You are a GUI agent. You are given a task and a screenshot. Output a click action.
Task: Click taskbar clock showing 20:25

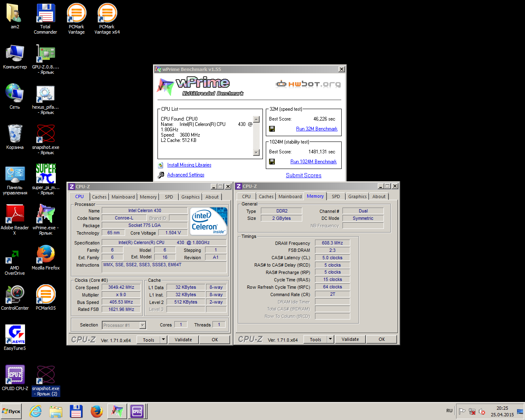[502, 411]
